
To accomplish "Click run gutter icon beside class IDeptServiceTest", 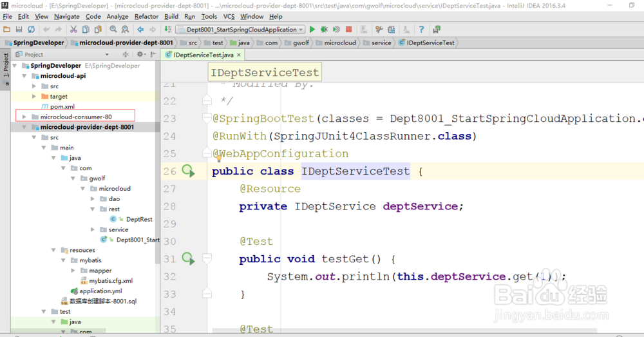I will (x=189, y=171).
